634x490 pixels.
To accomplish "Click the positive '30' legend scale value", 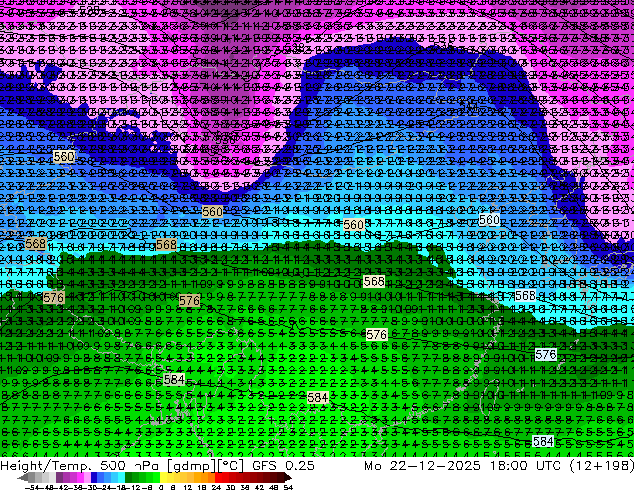I will click(x=230, y=487).
